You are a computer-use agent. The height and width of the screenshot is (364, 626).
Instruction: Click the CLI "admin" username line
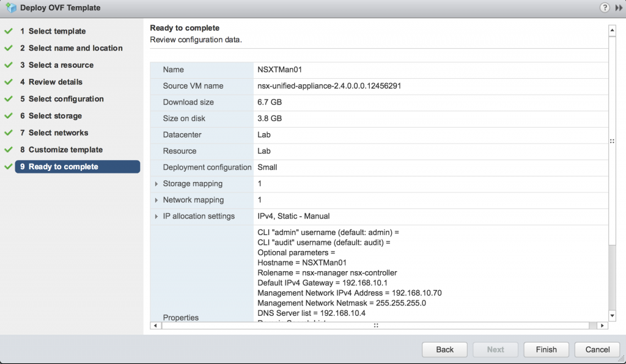[328, 233]
